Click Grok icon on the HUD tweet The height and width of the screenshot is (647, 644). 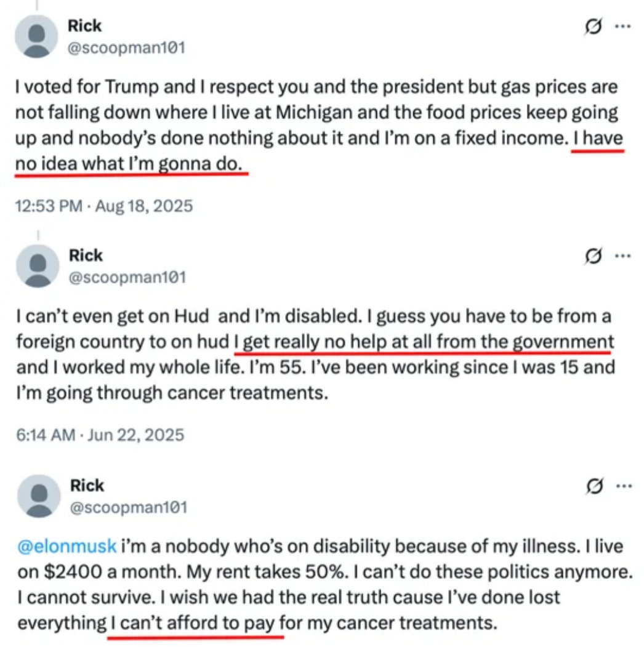595,257
